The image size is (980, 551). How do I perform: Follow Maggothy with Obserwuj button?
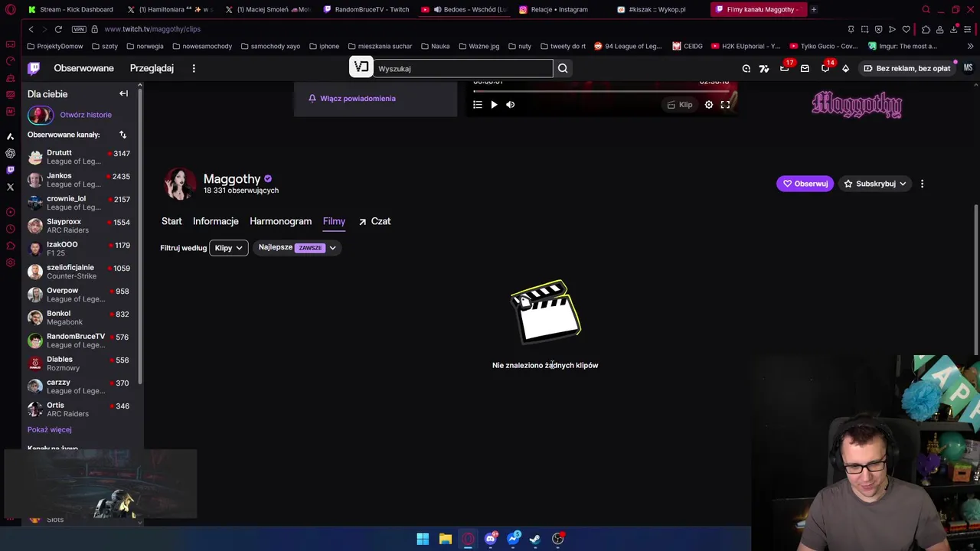pyautogui.click(x=805, y=184)
